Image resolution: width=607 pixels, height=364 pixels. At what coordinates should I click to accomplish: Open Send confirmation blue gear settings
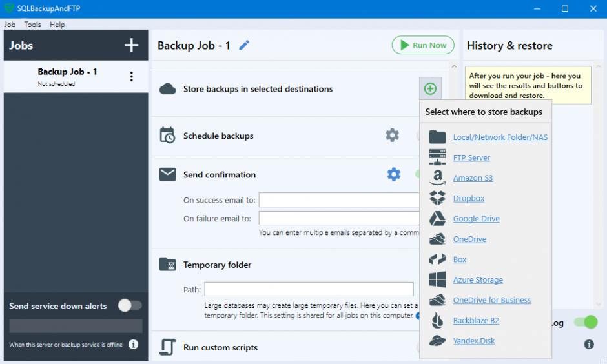tap(394, 174)
